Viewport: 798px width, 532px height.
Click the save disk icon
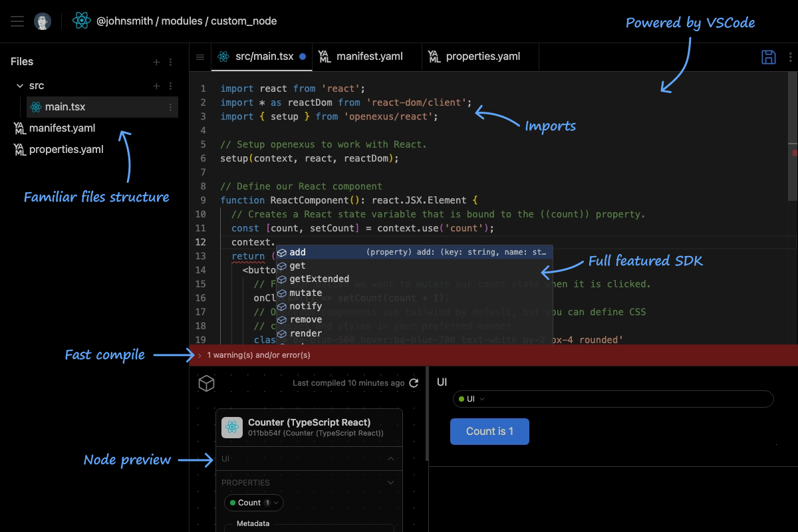[769, 57]
